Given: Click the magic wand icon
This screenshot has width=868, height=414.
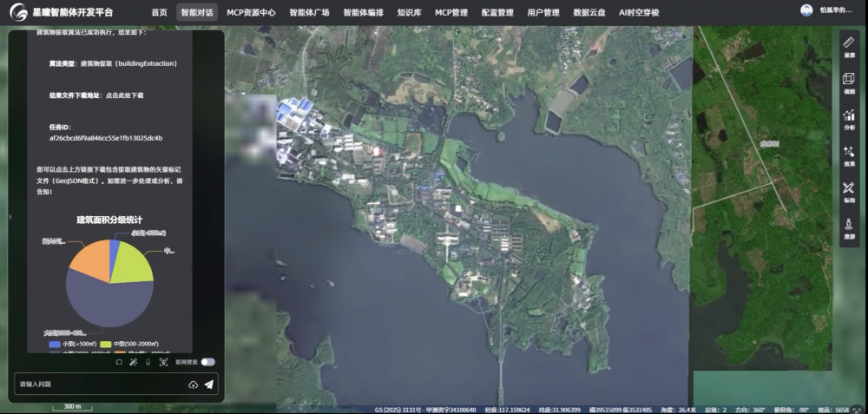Looking at the screenshot, I should (x=134, y=362).
